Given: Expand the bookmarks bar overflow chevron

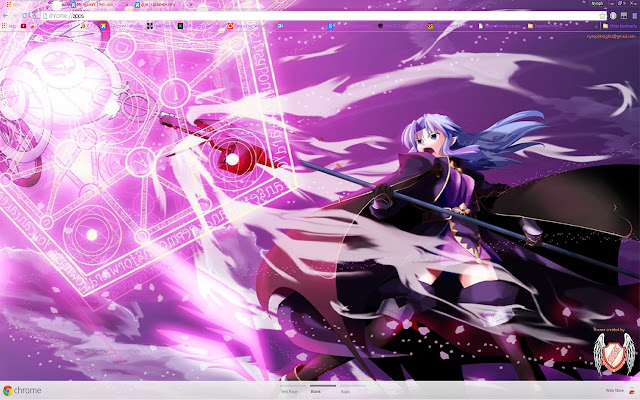Looking at the screenshot, I should tap(596, 26).
